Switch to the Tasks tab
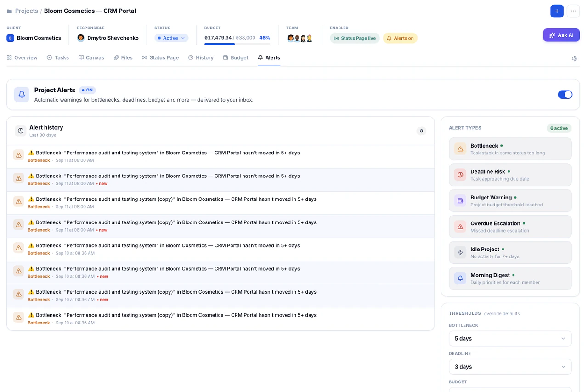588x392 pixels. click(58, 57)
